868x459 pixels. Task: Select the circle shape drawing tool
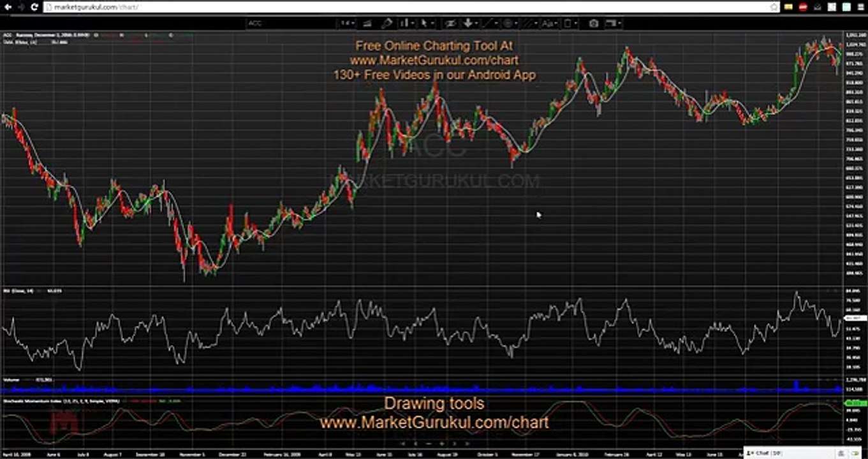(x=508, y=24)
